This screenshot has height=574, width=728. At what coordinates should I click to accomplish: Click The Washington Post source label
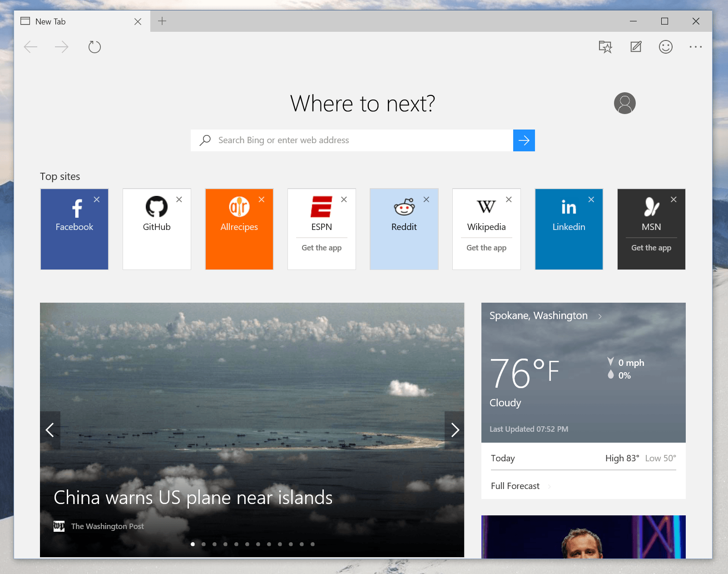click(x=107, y=526)
